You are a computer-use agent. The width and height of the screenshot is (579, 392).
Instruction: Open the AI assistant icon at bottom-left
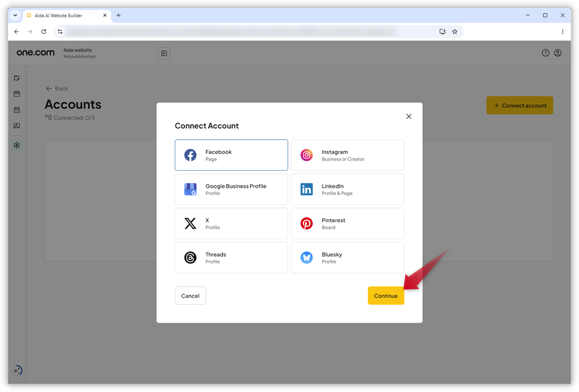17,370
